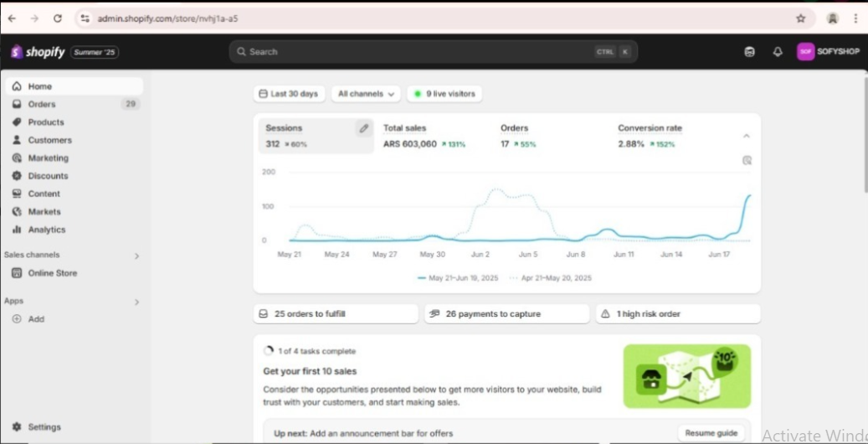Open the Orders page in sidebar

42,105
